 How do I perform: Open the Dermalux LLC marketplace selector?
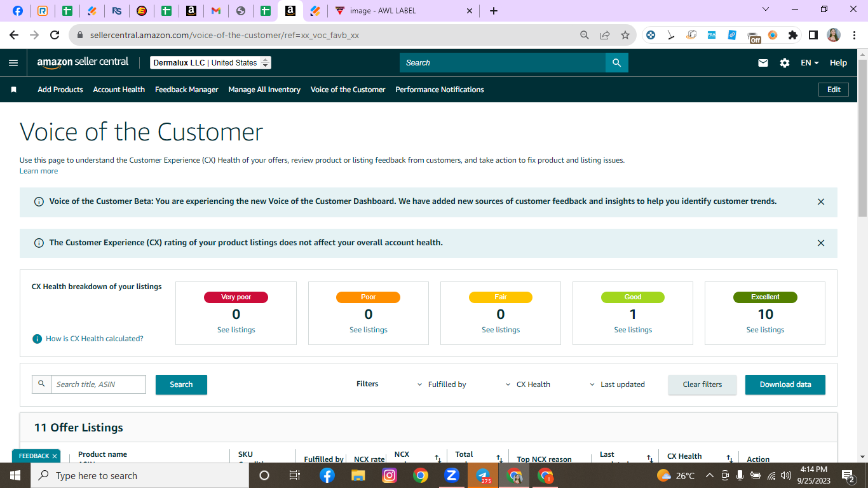click(x=211, y=63)
